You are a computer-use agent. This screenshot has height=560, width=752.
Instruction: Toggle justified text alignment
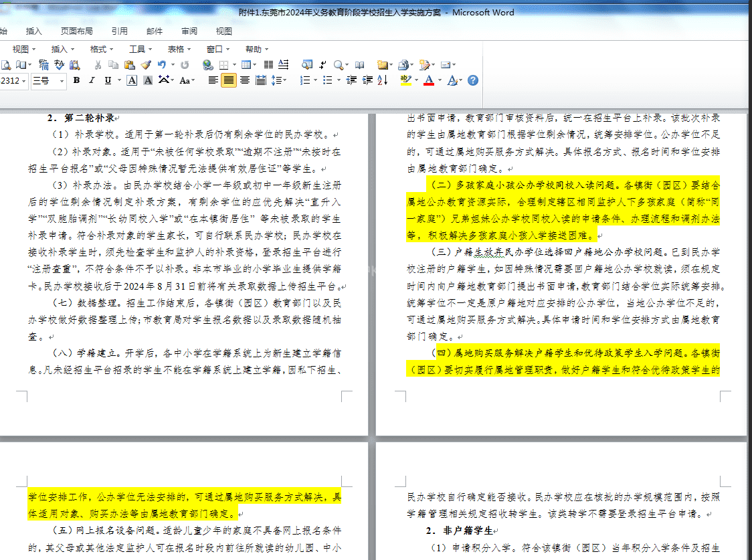tap(229, 80)
